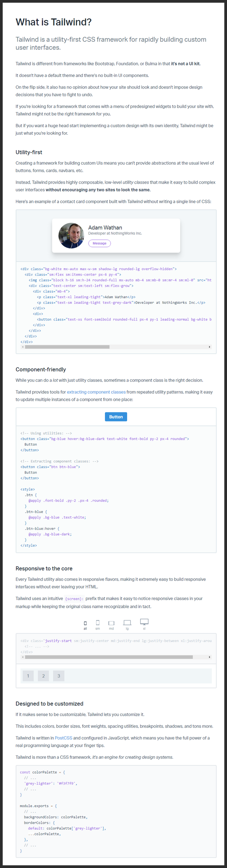Click the {screen}: inline code snippet
Image resolution: width=227 pixels, height=868 pixels.
pos(74,599)
